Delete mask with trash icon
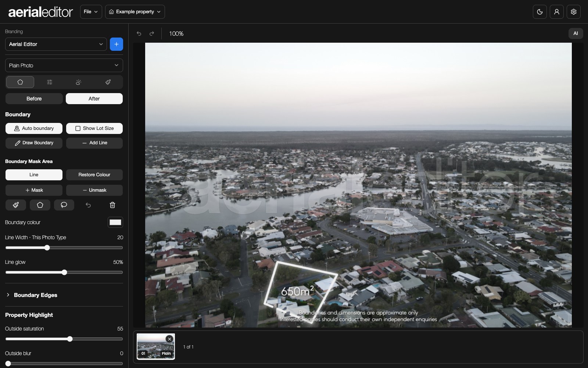588x368 pixels. [x=112, y=205]
